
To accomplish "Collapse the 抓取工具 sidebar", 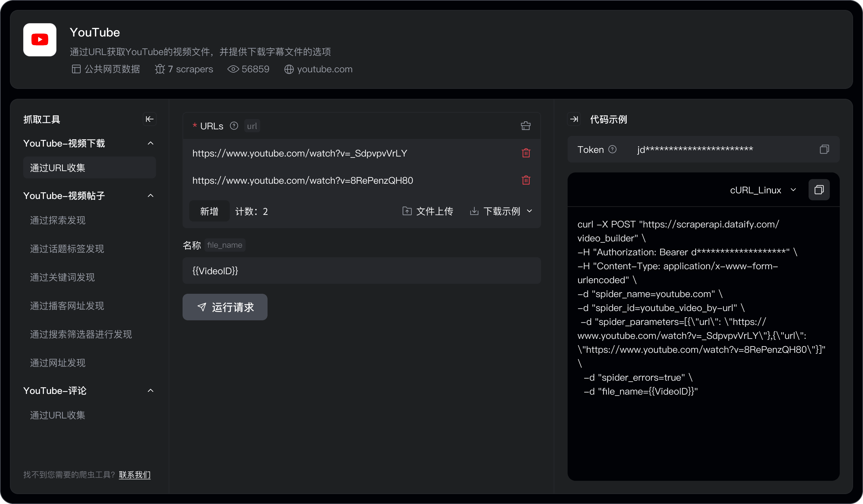I will [x=150, y=119].
